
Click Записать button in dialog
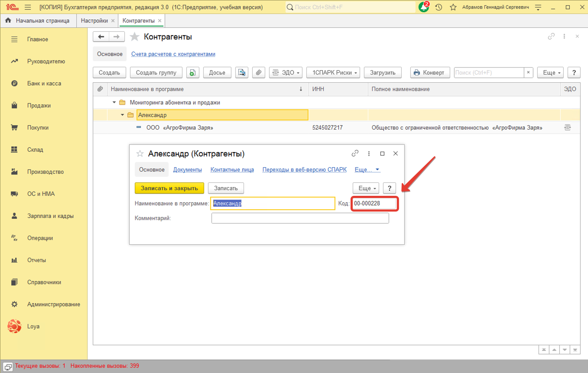click(x=226, y=188)
